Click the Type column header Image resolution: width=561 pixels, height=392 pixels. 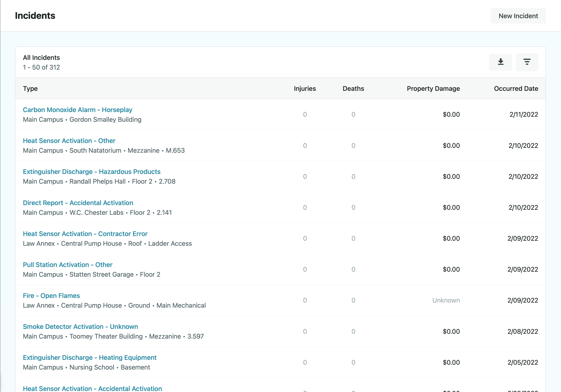pyautogui.click(x=30, y=89)
